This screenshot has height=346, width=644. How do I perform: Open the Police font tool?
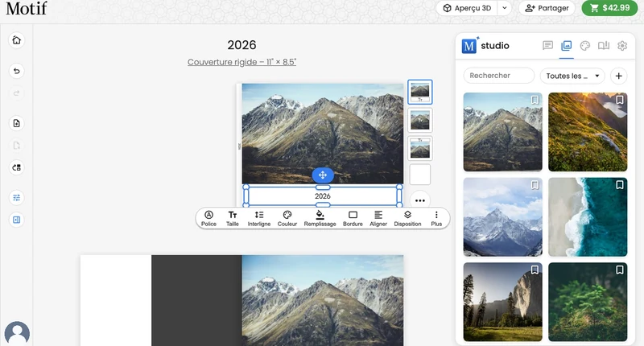click(208, 218)
